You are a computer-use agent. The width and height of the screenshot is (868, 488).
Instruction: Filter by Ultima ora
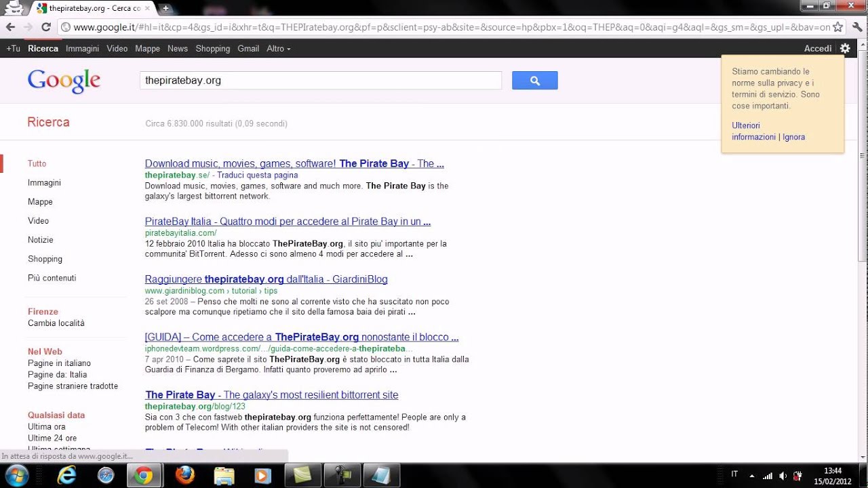click(x=46, y=427)
